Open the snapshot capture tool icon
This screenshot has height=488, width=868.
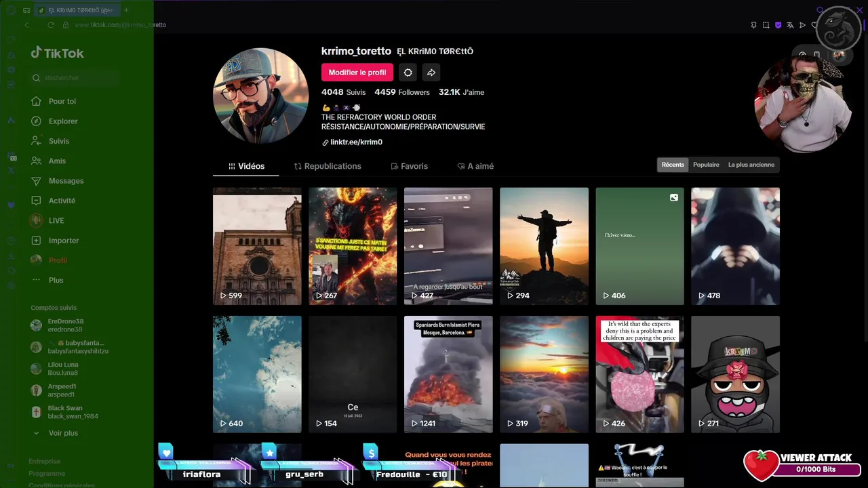[766, 25]
